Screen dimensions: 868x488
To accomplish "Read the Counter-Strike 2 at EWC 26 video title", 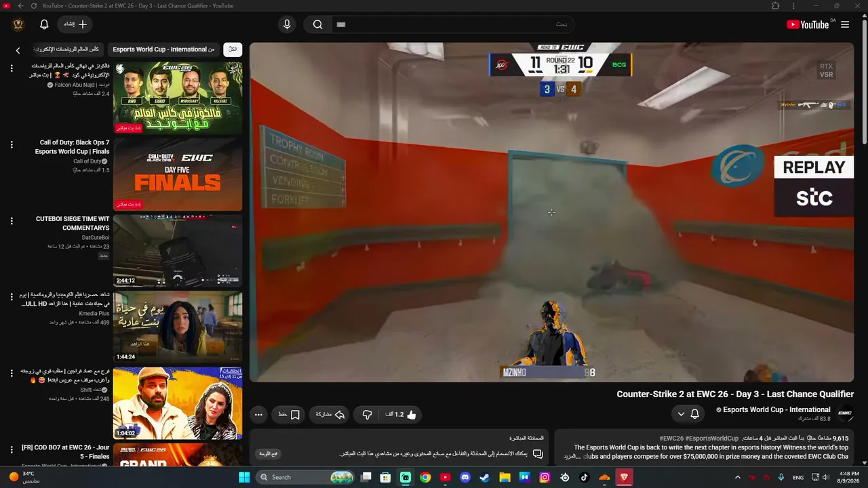I will 735,394.
